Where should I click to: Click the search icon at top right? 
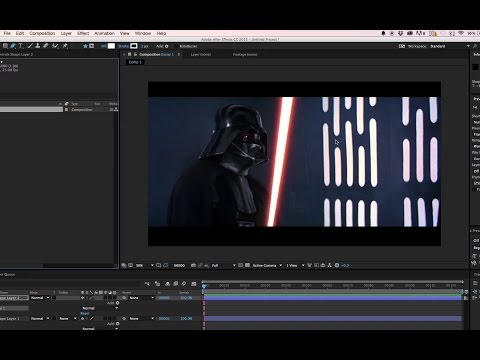tap(475, 46)
